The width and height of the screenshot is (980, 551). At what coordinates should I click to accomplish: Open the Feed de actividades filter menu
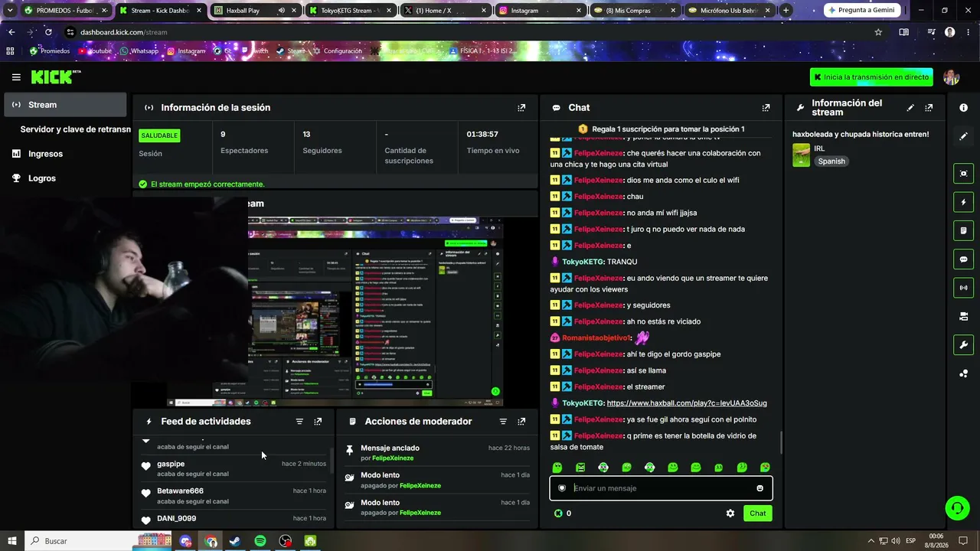299,422
